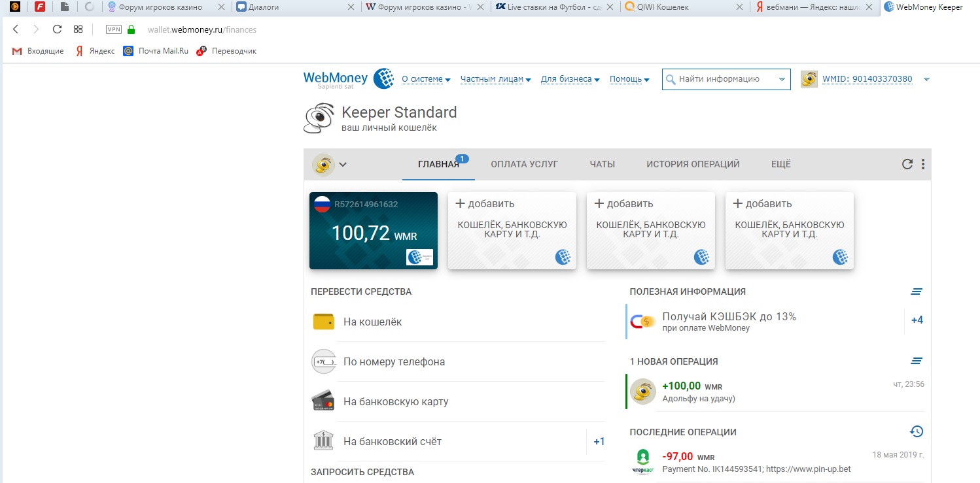Reload the page with browser refresh button
This screenshot has height=483, width=980.
[x=57, y=29]
